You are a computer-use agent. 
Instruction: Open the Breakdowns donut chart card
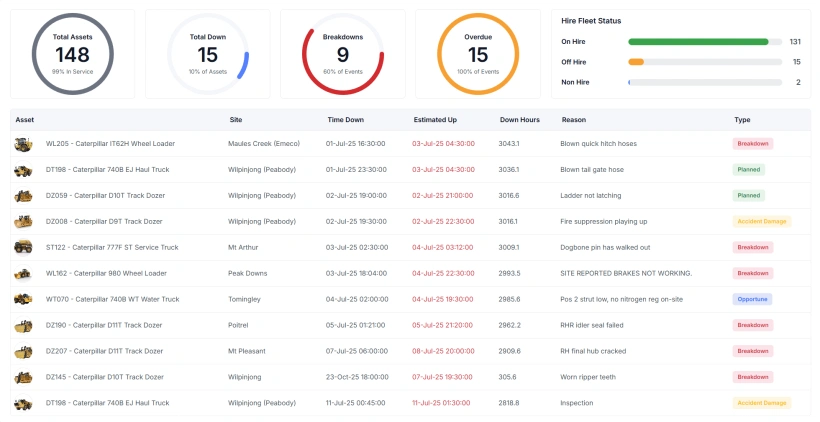342,54
